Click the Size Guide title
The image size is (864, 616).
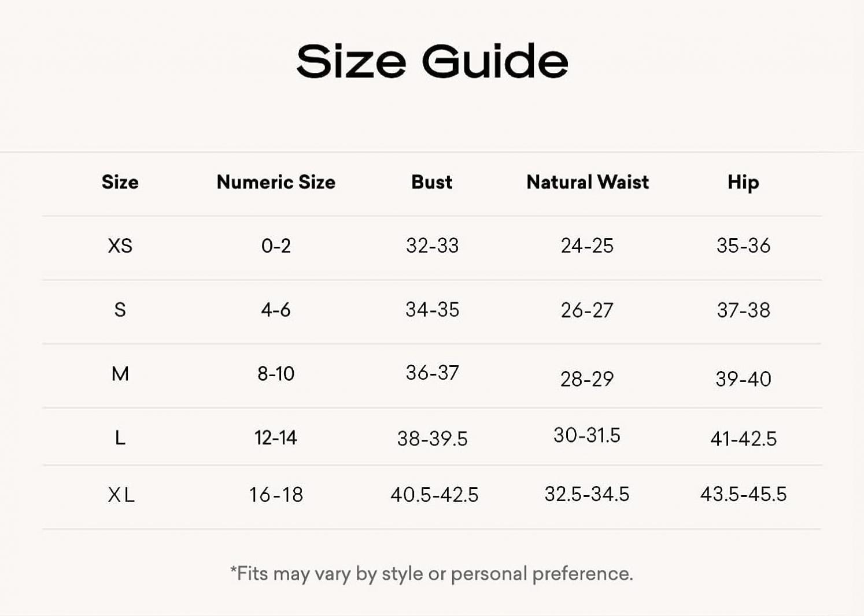[432, 61]
